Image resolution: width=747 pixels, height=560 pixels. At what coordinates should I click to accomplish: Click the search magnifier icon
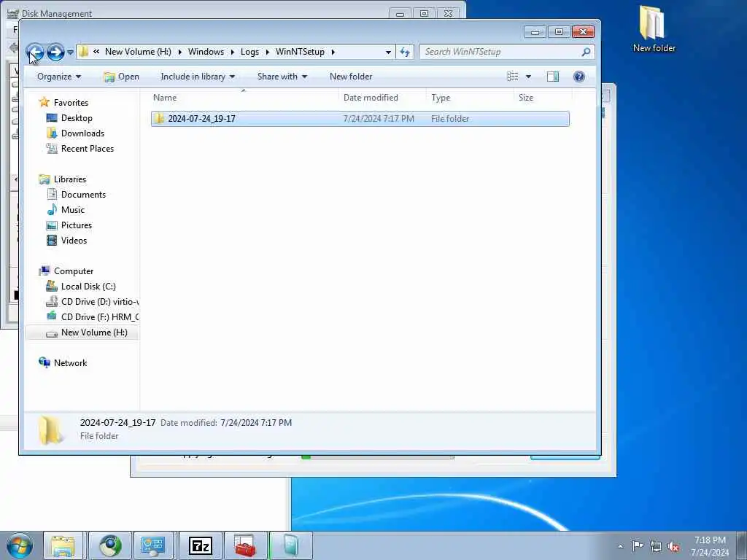(587, 52)
